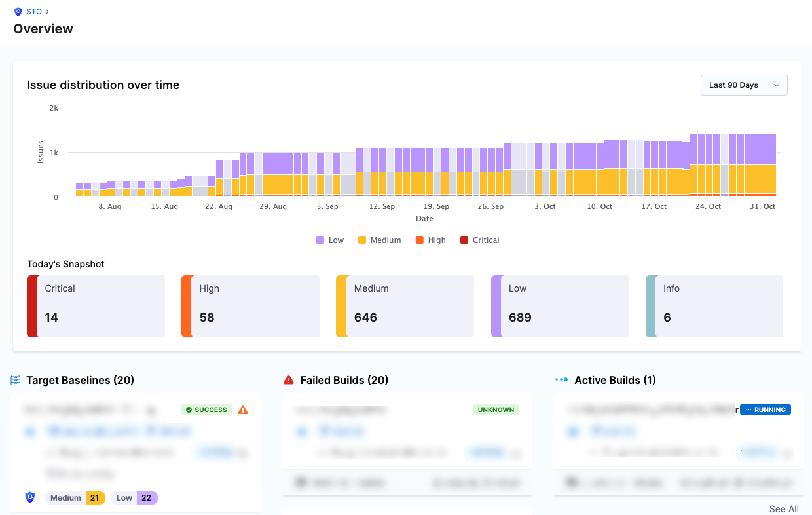Click the Target Baselines stack icon
The width and height of the screenshot is (812, 515).
point(15,380)
